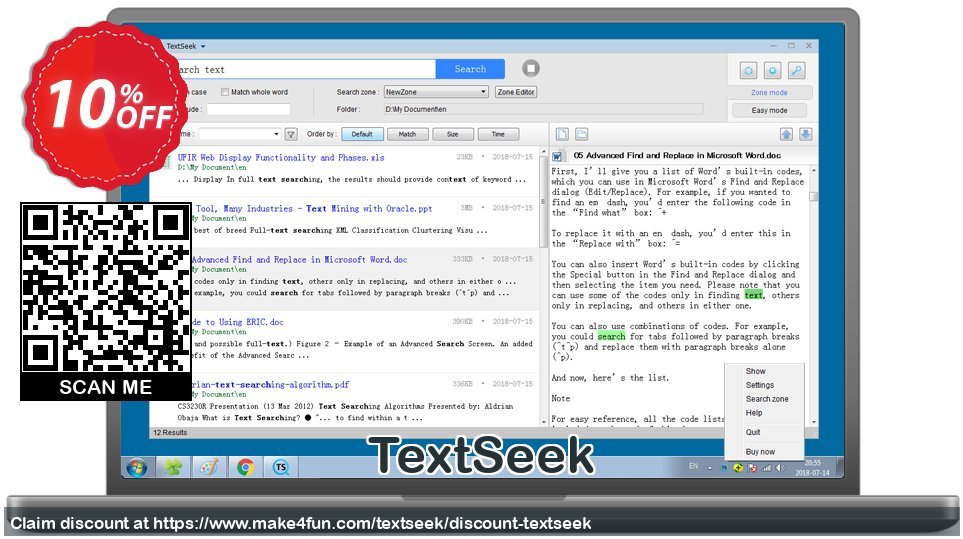This screenshot has width=963, height=539.
Task: Click the blue Search button
Action: click(x=470, y=69)
